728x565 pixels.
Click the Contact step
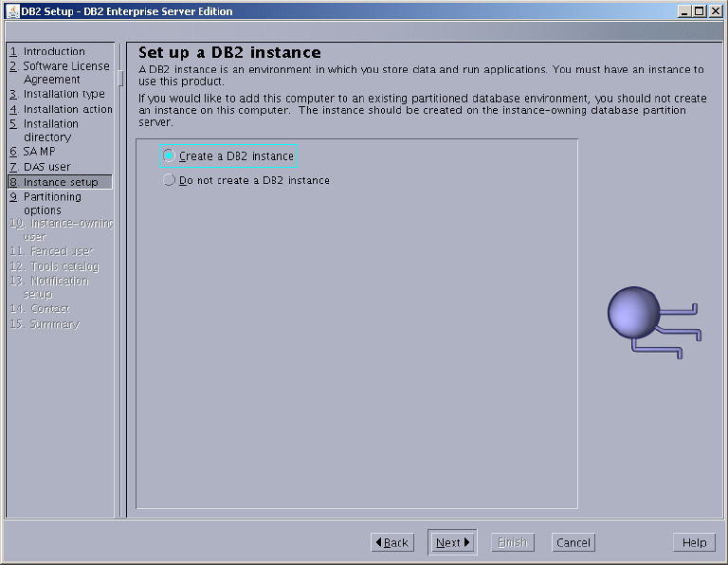coord(40,309)
